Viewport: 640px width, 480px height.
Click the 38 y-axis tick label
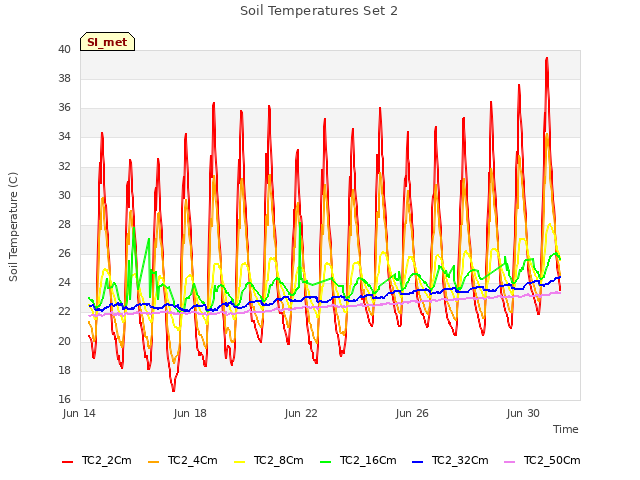pos(64,78)
